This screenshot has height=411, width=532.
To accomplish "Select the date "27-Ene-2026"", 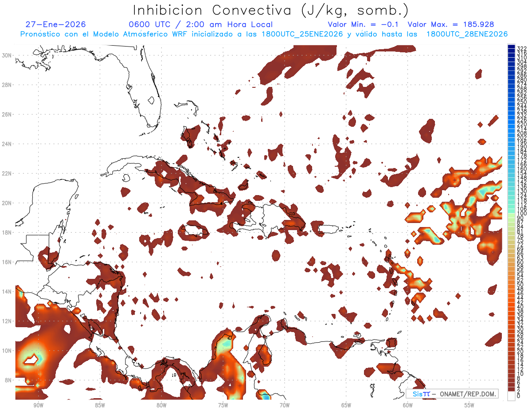I will click(x=55, y=24).
